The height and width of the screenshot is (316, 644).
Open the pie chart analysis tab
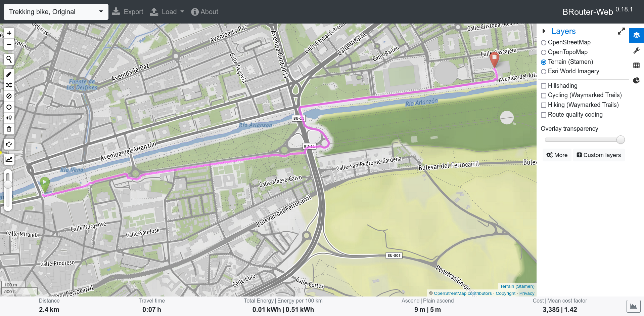[x=636, y=80]
